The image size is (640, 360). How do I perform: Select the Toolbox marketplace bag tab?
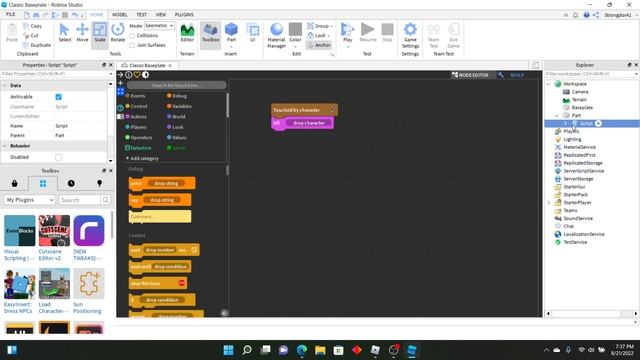pyautogui.click(x=14, y=184)
